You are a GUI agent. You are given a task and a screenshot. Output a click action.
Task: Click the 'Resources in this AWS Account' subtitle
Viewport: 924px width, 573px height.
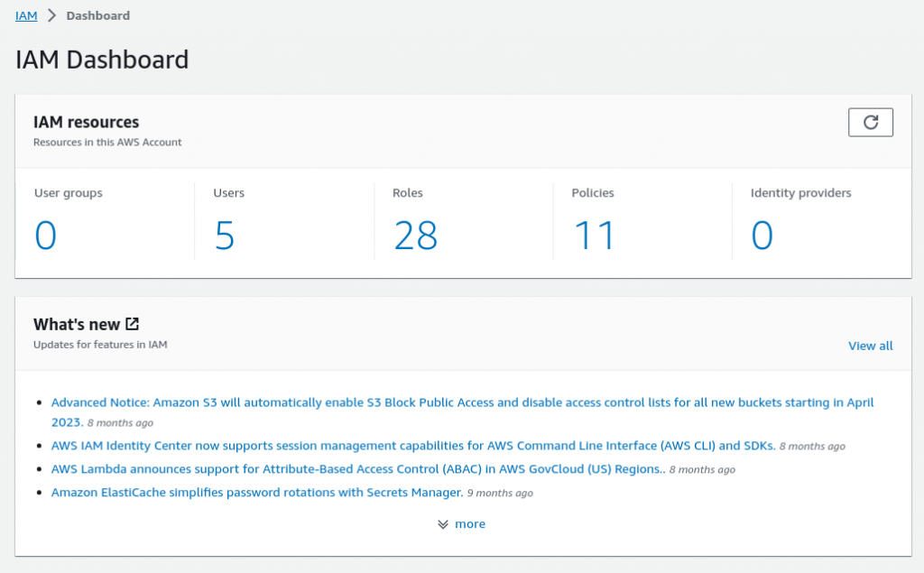pos(107,142)
